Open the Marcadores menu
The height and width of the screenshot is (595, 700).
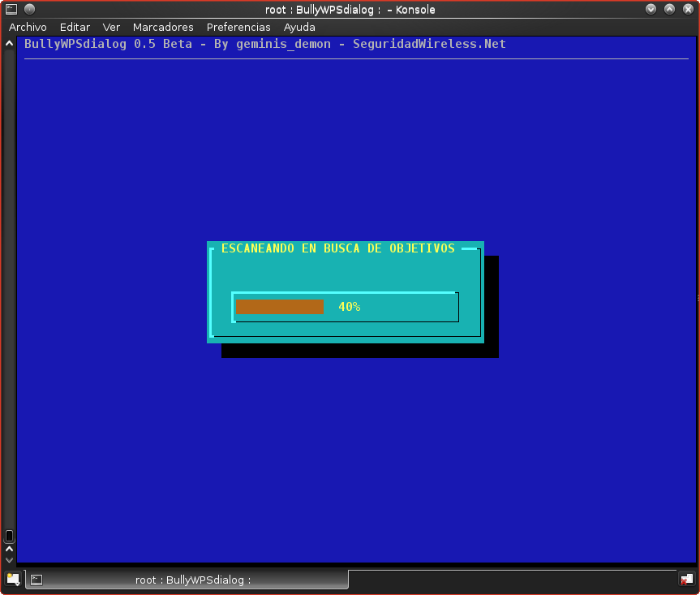point(163,27)
